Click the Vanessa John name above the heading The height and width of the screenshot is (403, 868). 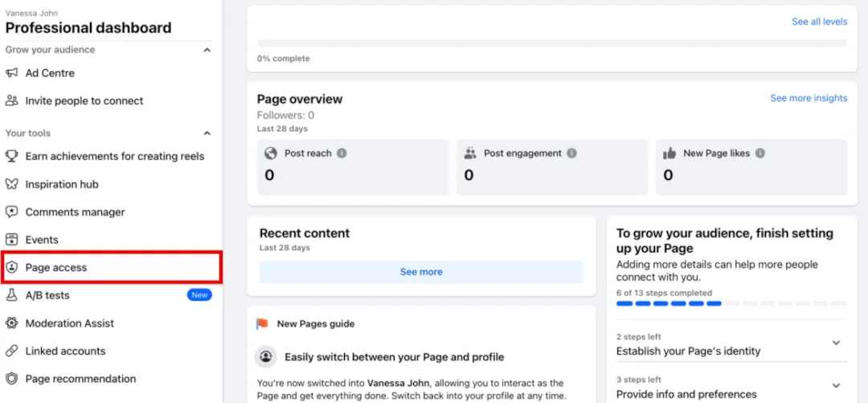pyautogui.click(x=31, y=13)
